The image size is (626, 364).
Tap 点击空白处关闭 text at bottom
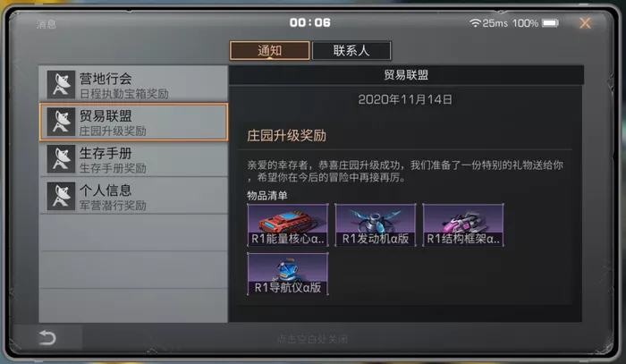[313, 339]
